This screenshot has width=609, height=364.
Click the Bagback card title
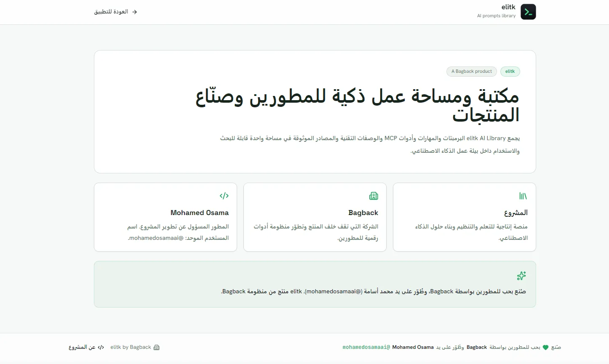tap(363, 213)
